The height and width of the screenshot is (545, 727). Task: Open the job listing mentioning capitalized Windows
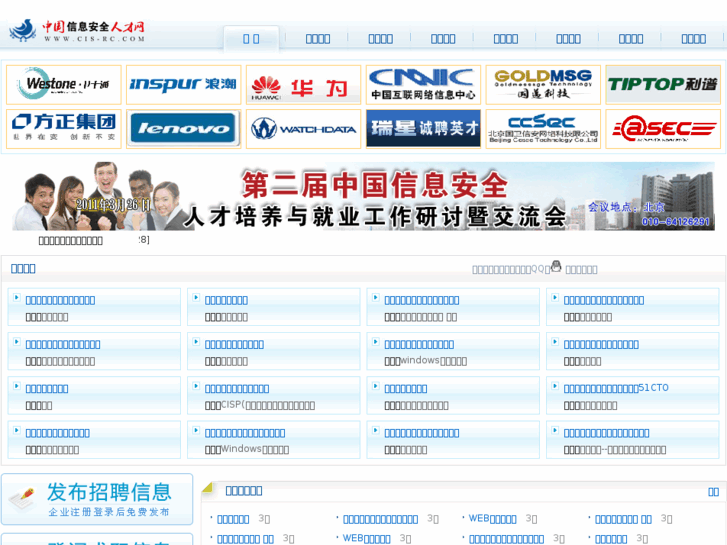[x=247, y=449]
